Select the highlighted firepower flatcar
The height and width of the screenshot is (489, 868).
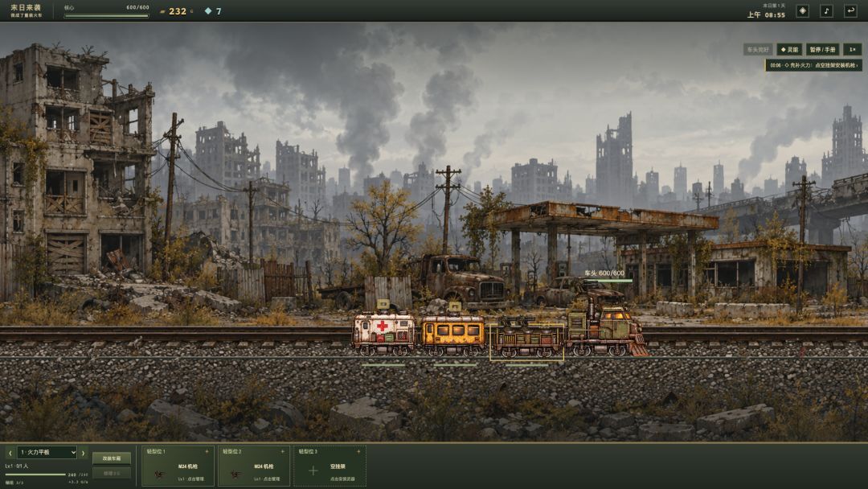[526, 341]
